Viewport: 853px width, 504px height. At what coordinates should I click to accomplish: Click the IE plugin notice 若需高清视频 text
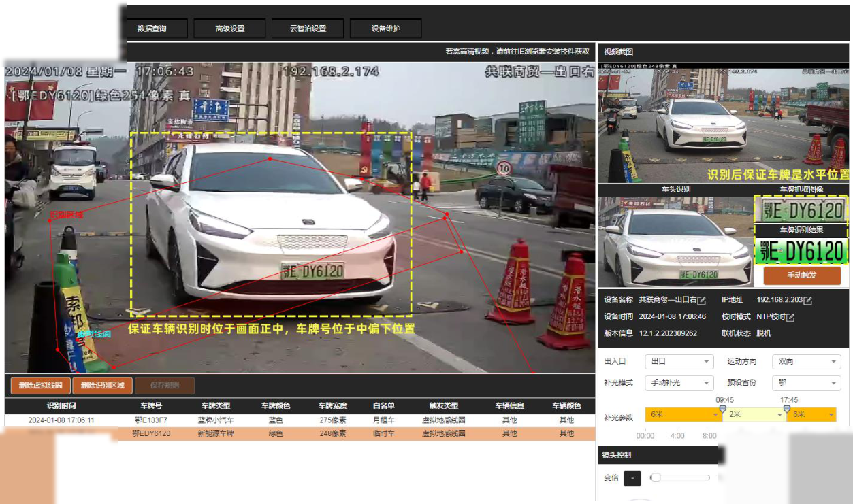[x=517, y=52]
